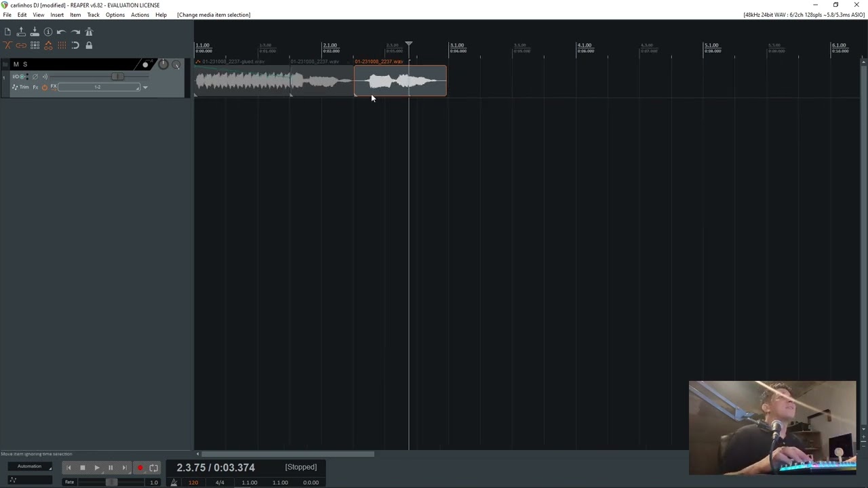Image resolution: width=868 pixels, height=488 pixels.
Task: Expand the arrow next to input selector
Action: click(x=145, y=87)
